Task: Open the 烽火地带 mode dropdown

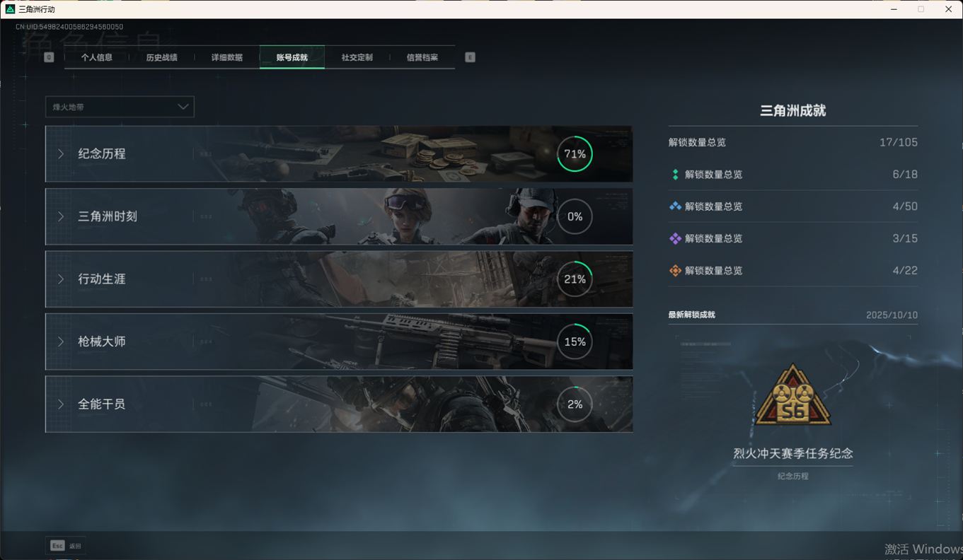Action: 120,107
